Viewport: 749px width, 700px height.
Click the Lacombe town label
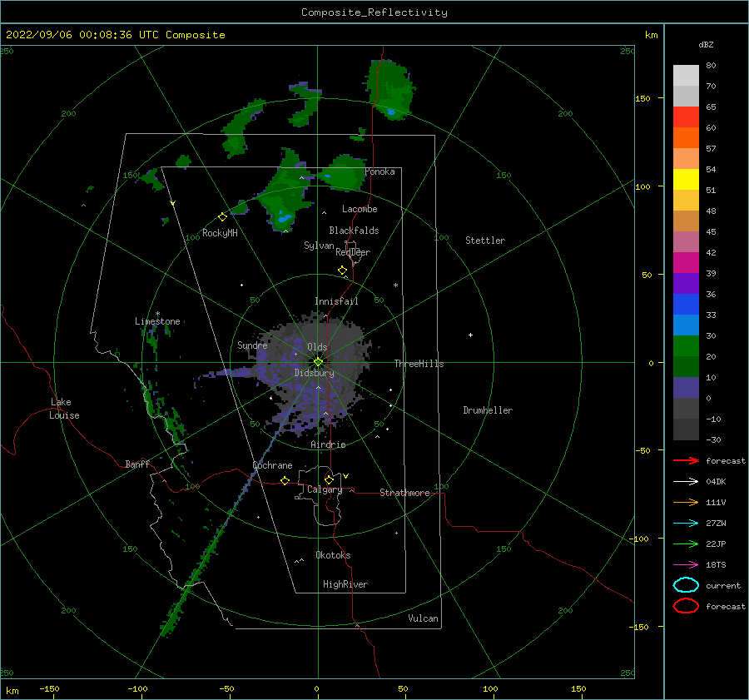tap(360, 209)
